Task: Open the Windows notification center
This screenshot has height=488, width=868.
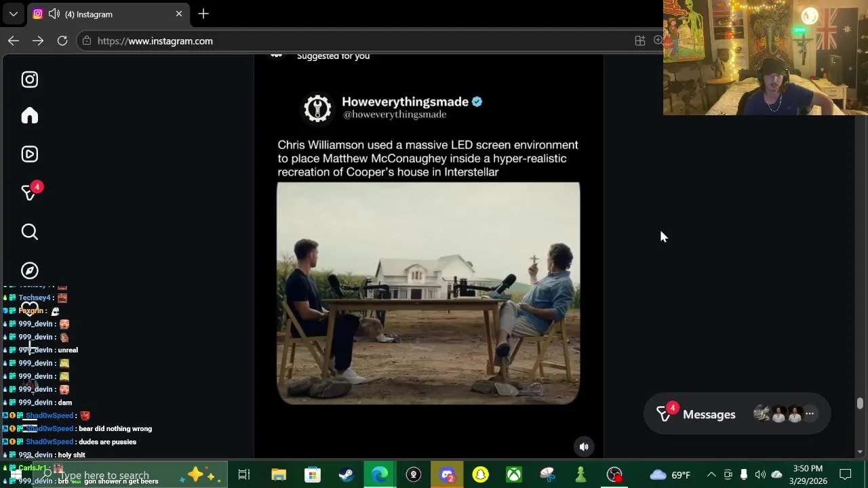Action: pos(846,474)
